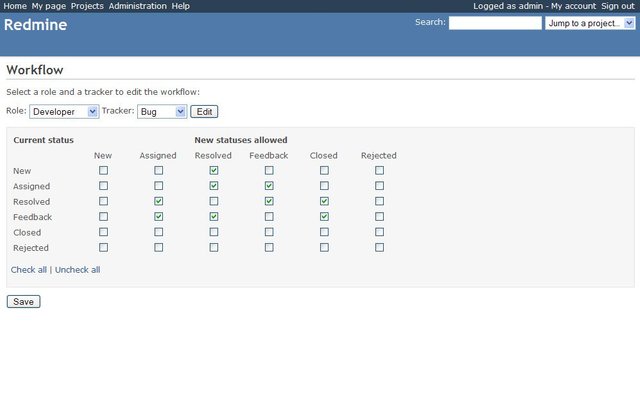This screenshot has height=417, width=640.
Task: Check Assigned row, Assigned column box
Action: 158,186
